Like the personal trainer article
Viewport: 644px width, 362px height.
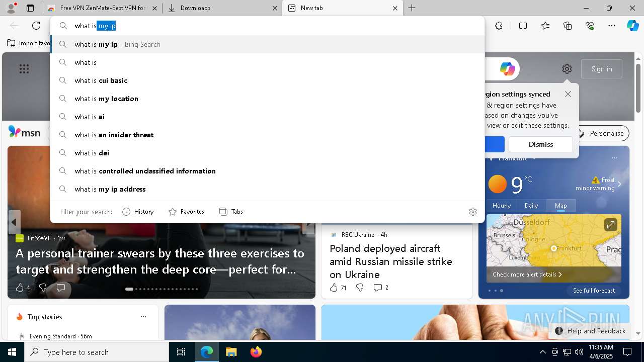click(22, 288)
